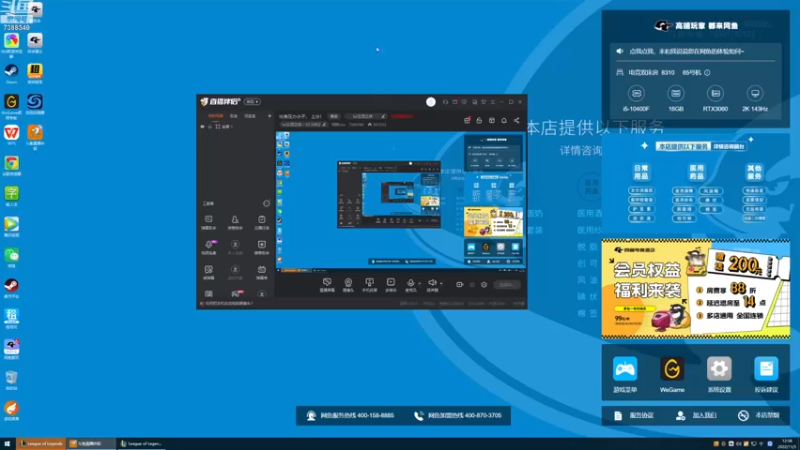Screen dimensions: 800x450
Task: Open the blue swirl desktop icon
Action: click(x=35, y=102)
